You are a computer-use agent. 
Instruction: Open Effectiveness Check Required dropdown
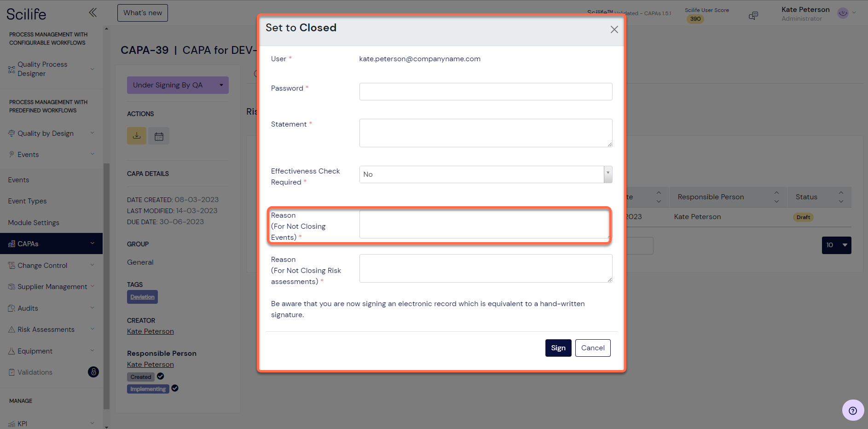486,174
